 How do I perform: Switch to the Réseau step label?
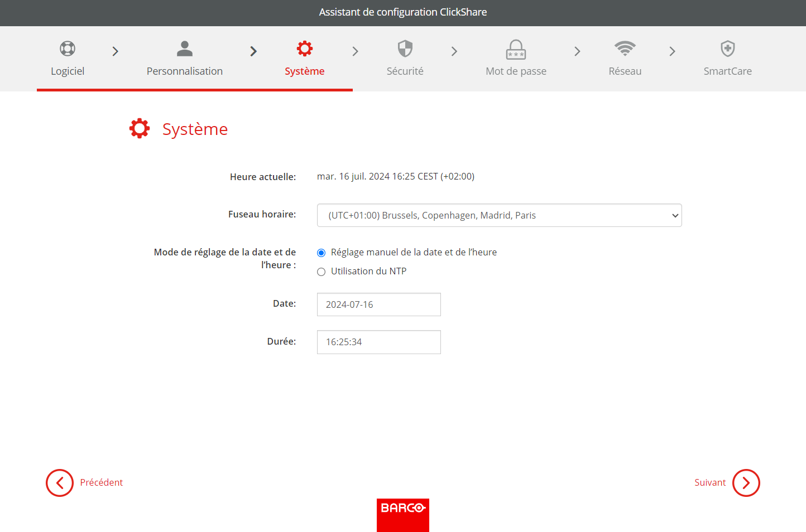(x=625, y=71)
